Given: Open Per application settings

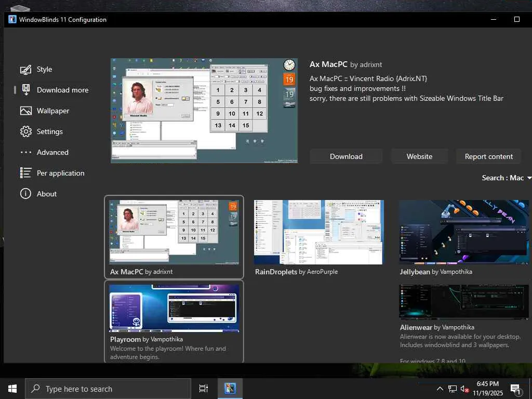Looking at the screenshot, I should click(61, 173).
